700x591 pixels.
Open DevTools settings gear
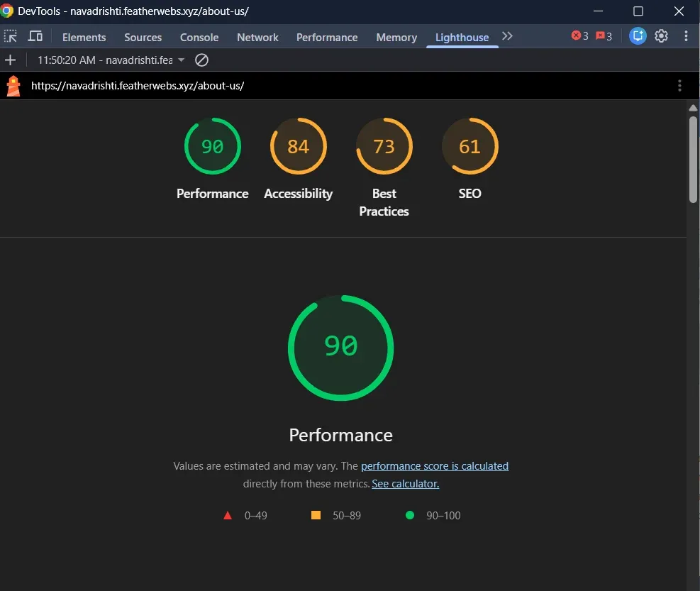point(661,36)
